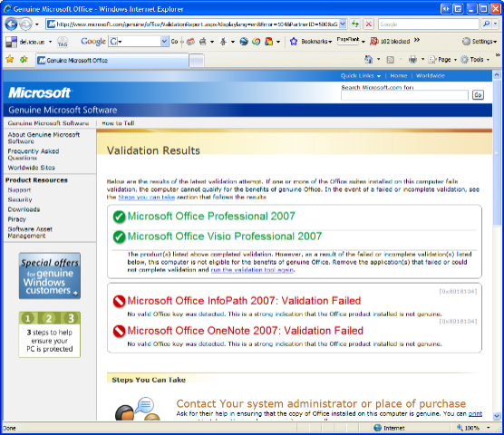504x435 pixels.
Task: Click the Special offers for genuine Windows banner
Action: point(50,276)
